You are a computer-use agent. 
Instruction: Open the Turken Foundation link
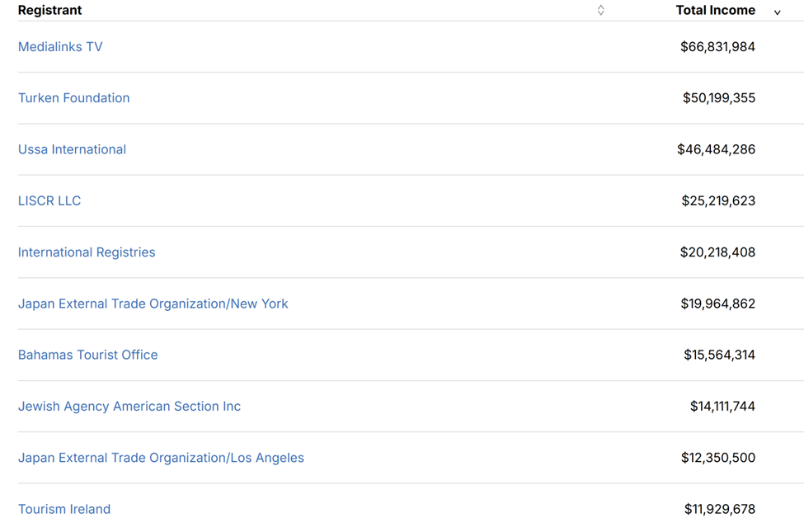point(73,98)
